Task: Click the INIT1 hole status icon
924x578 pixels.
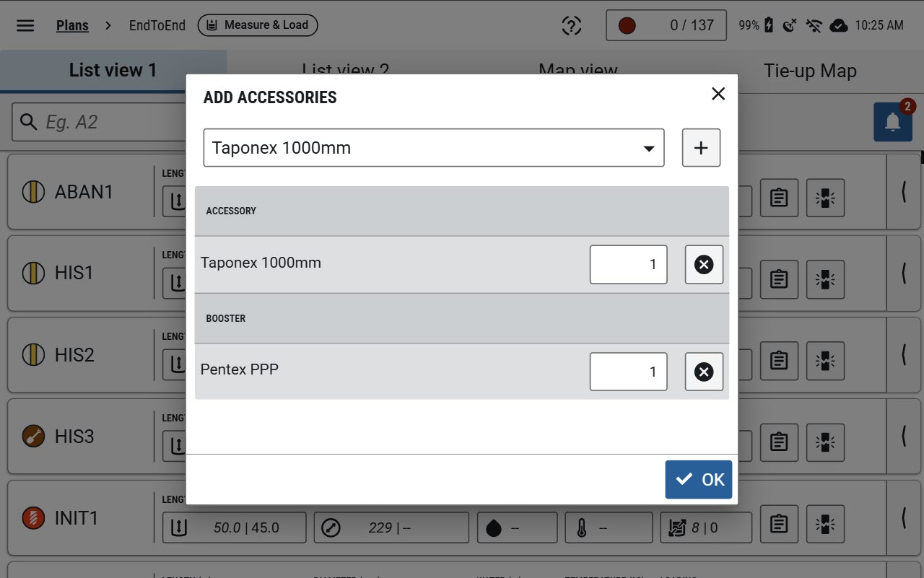Action: (33, 518)
